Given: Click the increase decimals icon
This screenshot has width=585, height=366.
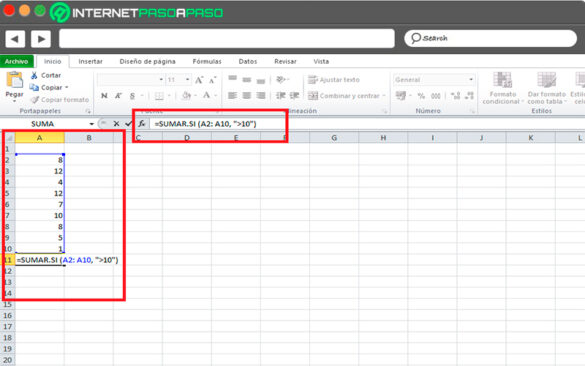Looking at the screenshot, I should [x=455, y=96].
